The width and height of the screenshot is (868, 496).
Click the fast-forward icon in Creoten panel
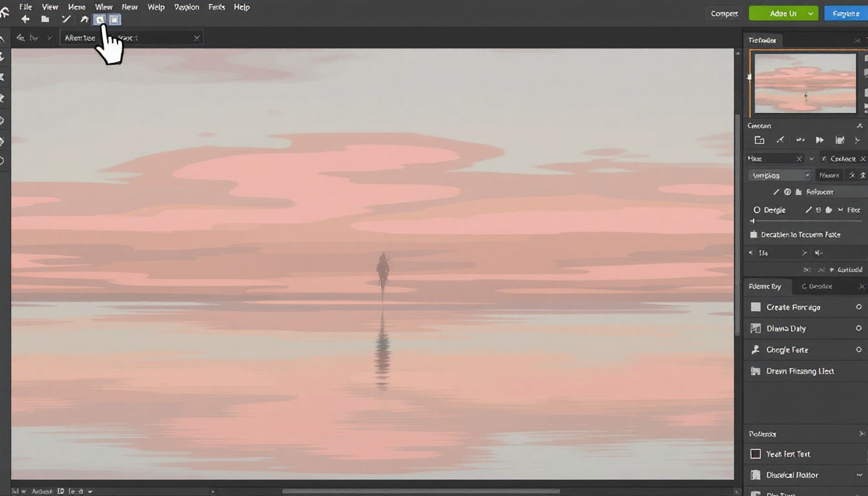820,140
